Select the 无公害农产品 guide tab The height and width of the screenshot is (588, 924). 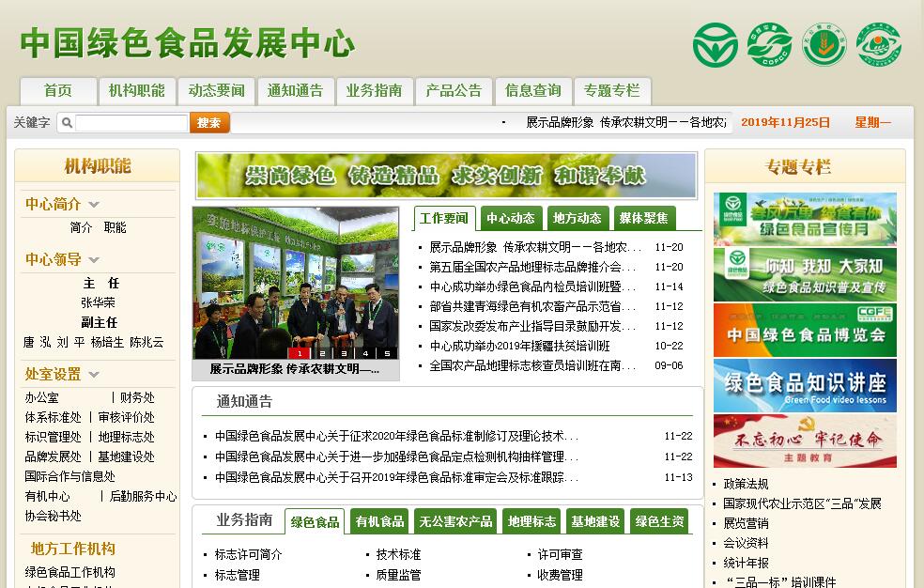pos(455,521)
